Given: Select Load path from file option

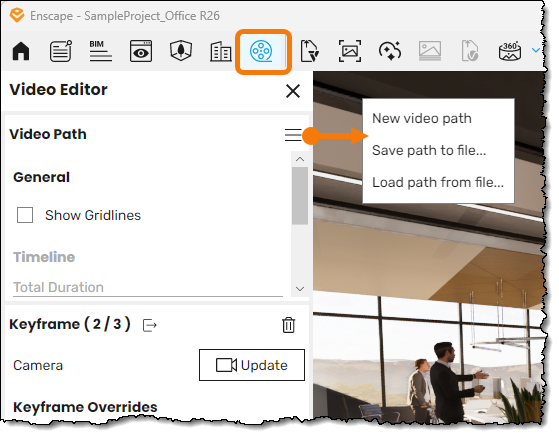Looking at the screenshot, I should (x=438, y=182).
